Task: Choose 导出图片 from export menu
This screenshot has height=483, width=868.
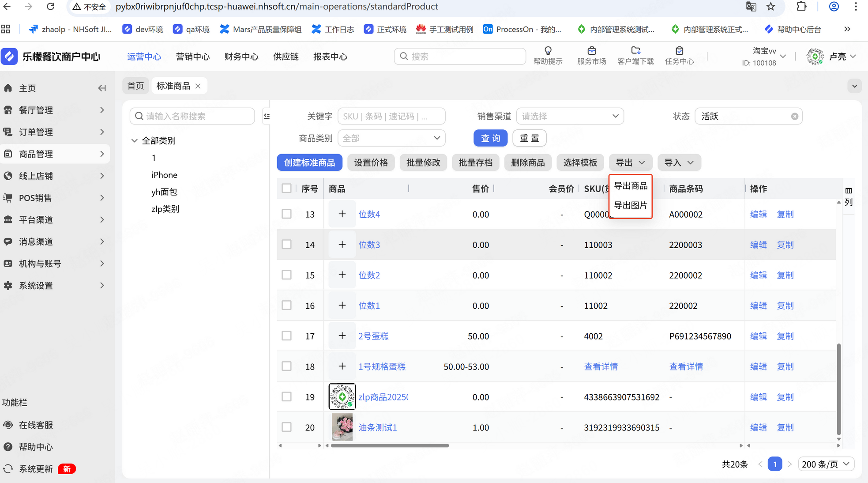Action: 630,205
